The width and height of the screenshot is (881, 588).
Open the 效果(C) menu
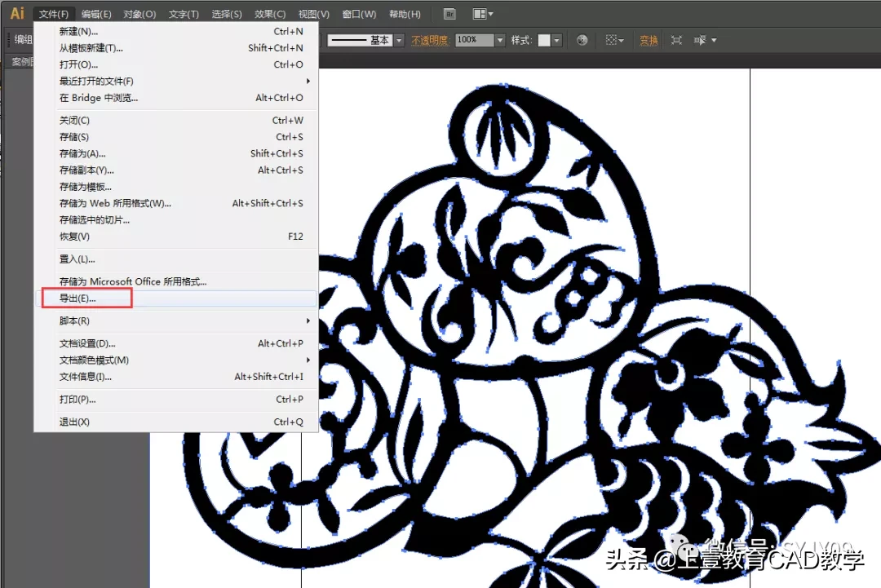click(x=270, y=14)
